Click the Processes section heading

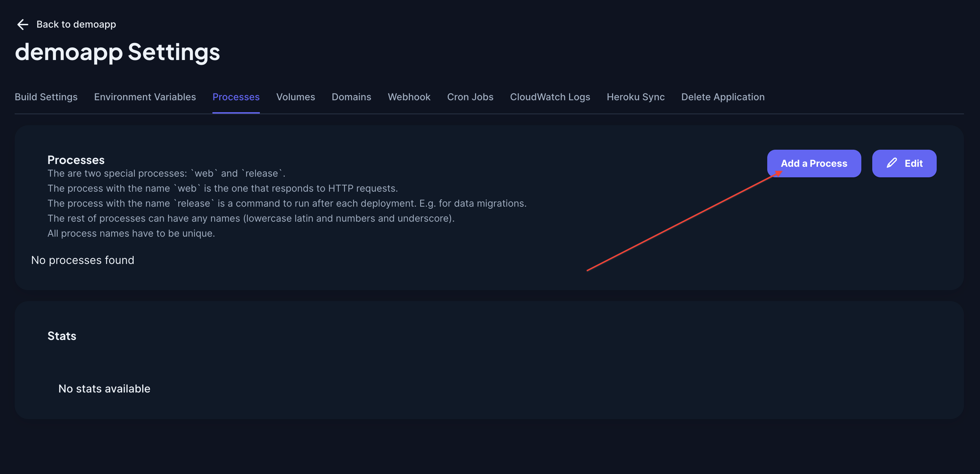coord(76,160)
